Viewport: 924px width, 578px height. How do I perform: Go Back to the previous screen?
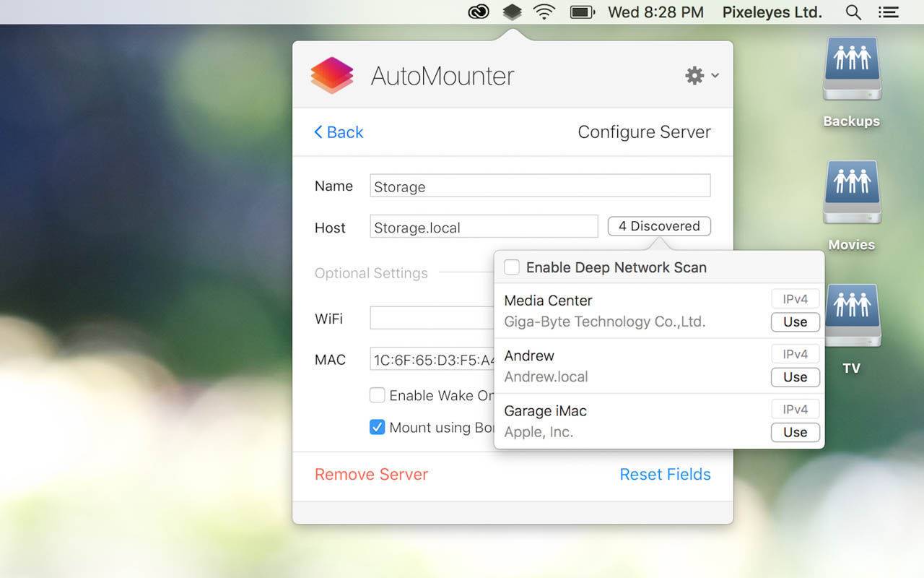339,132
